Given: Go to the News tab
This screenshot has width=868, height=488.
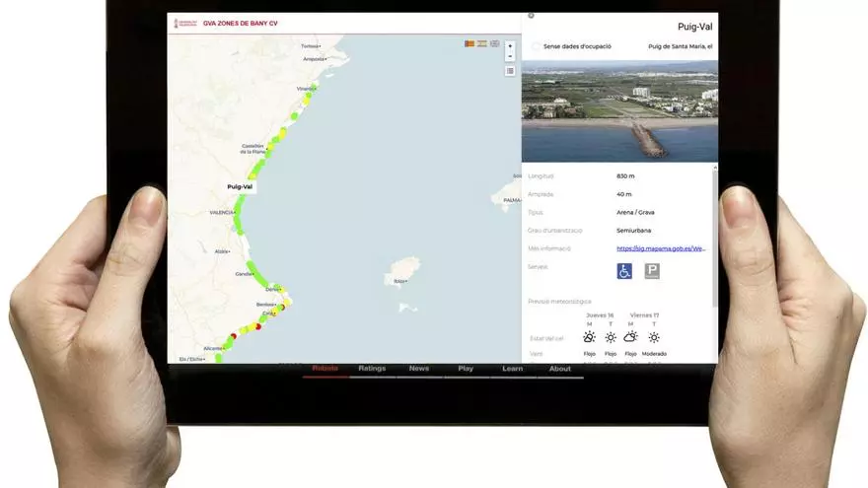Looking at the screenshot, I should tap(419, 369).
